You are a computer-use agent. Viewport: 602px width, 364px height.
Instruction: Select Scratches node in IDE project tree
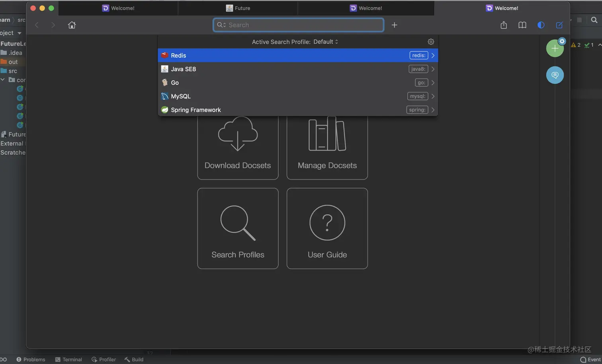point(13,153)
